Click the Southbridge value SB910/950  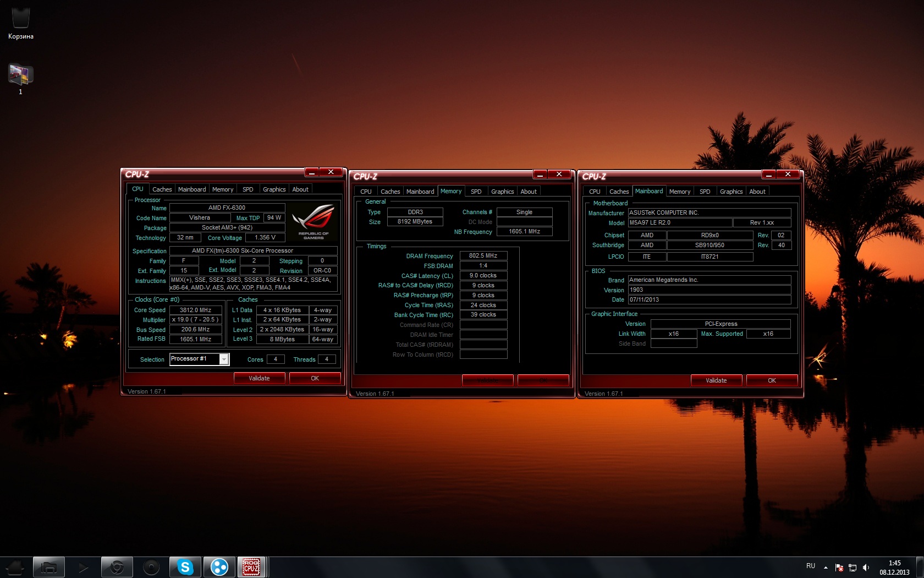tap(710, 245)
